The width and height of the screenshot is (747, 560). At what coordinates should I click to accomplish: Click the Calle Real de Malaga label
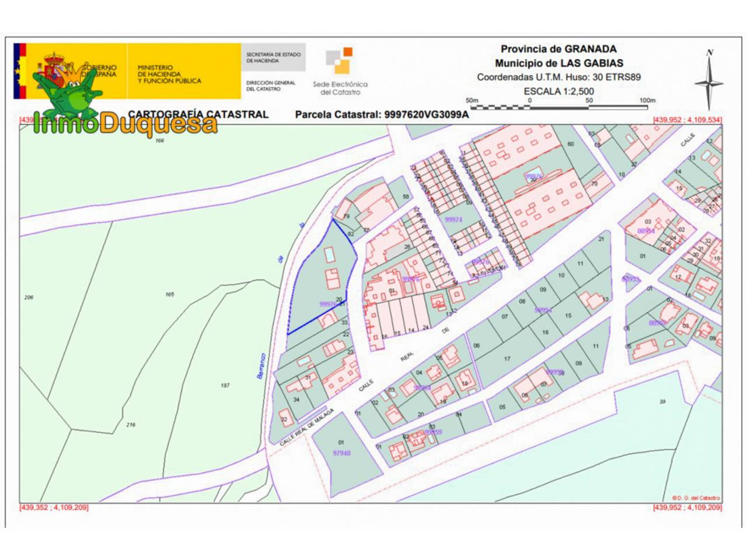point(306,428)
